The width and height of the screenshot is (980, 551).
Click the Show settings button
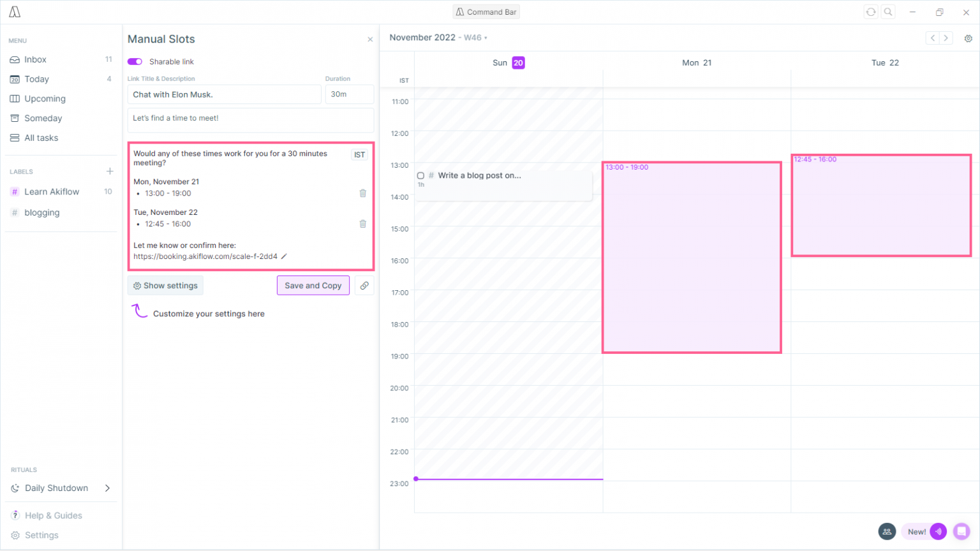pyautogui.click(x=165, y=286)
